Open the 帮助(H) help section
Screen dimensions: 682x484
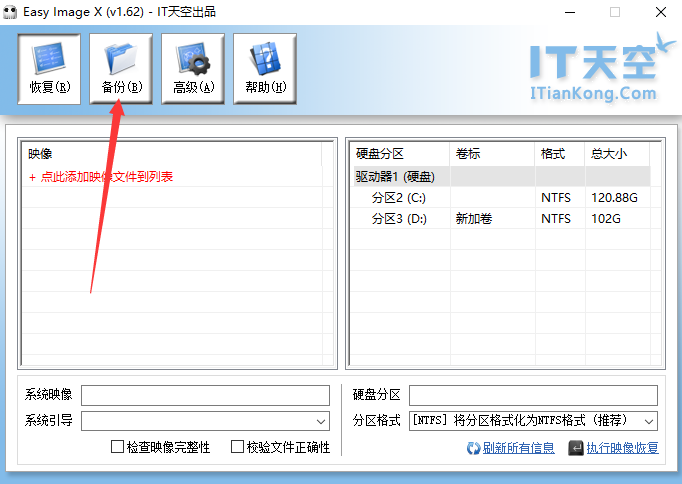[x=265, y=69]
